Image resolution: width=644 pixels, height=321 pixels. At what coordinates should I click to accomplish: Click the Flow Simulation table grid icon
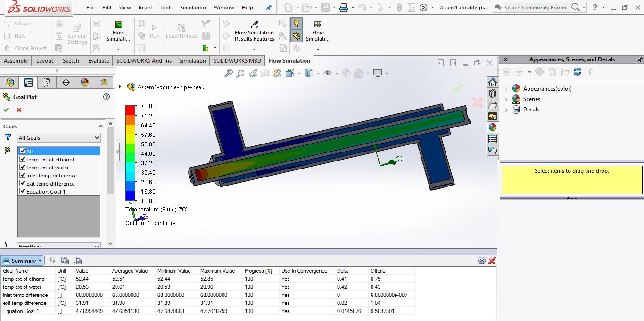318,24
